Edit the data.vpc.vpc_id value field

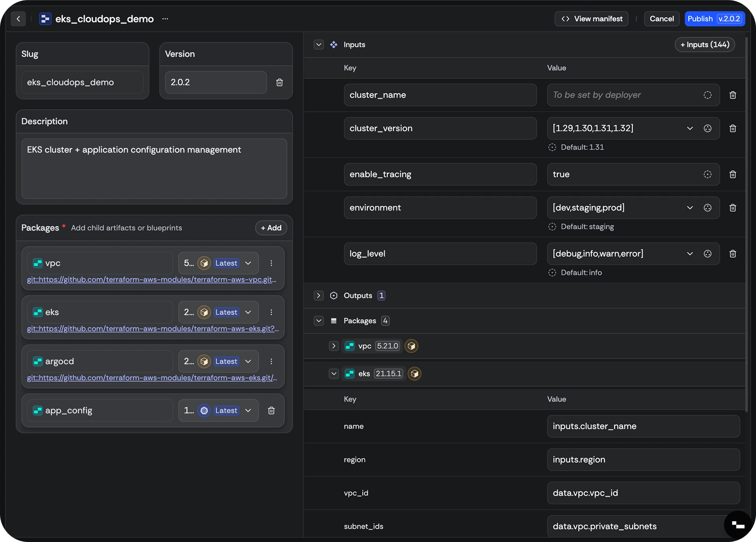[643, 493]
